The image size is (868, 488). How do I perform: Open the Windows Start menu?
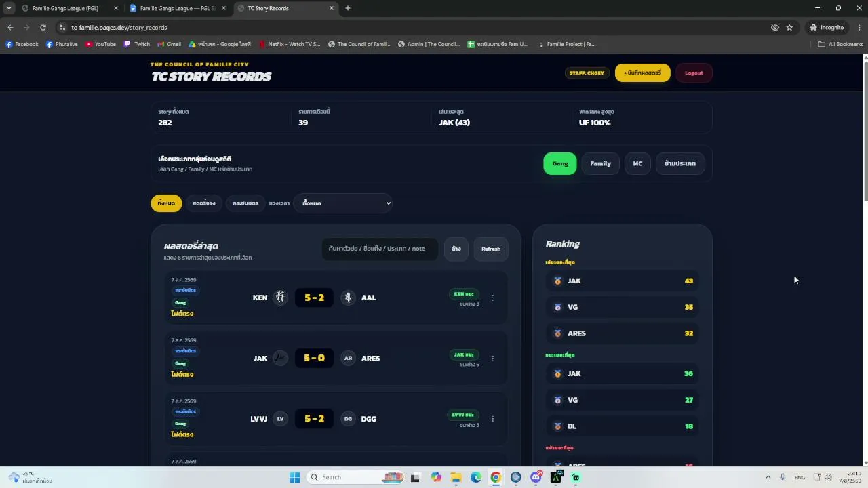pos(294,477)
